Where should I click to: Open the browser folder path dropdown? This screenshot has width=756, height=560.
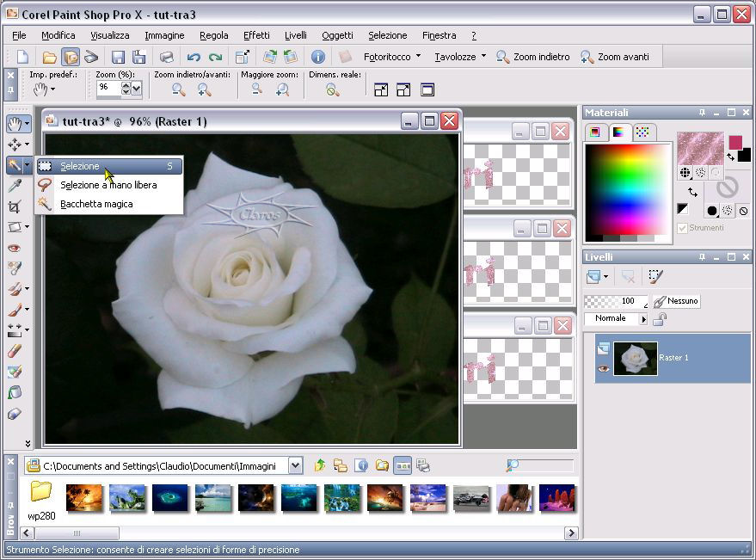295,465
